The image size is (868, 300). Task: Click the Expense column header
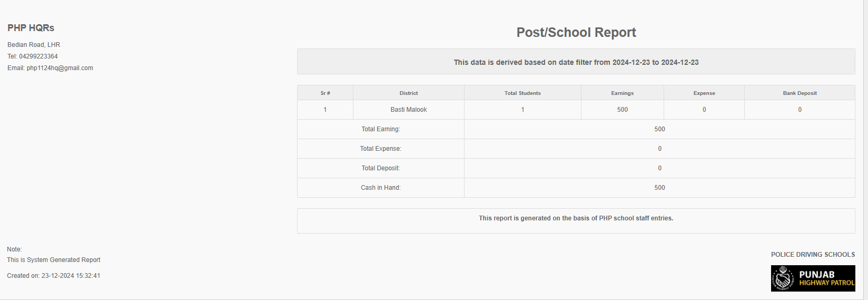(x=704, y=93)
